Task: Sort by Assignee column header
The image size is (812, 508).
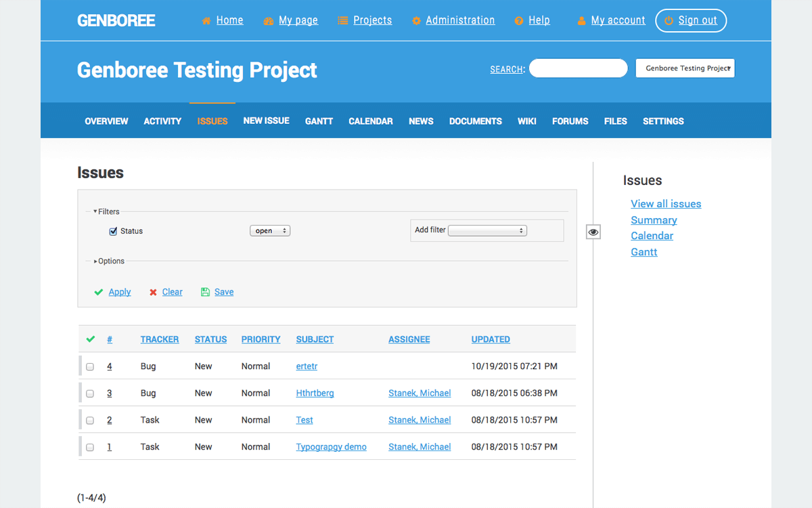Action: (409, 339)
